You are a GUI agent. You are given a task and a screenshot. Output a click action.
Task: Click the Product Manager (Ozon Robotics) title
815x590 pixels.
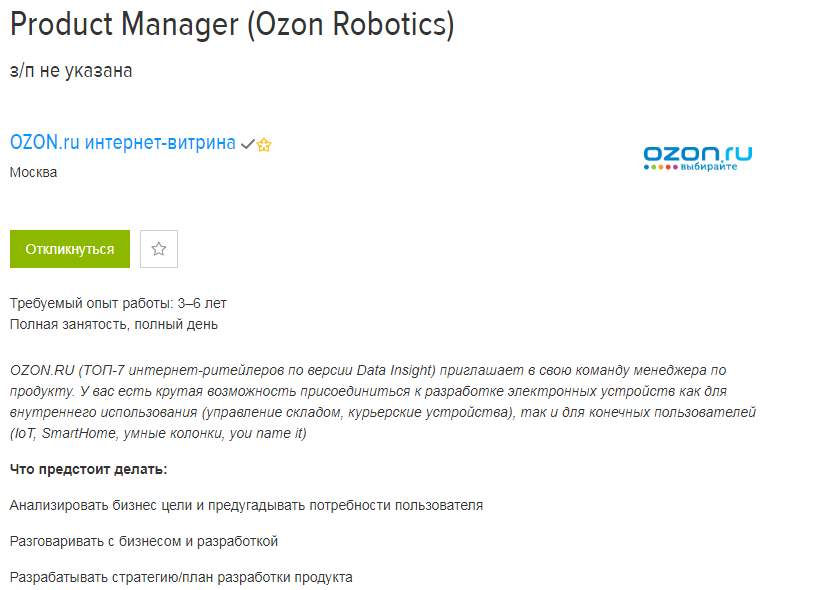[x=232, y=25]
